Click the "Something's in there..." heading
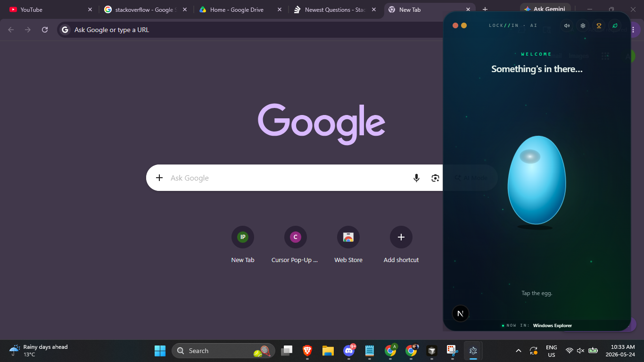This screenshot has width=644, height=362. 537,69
